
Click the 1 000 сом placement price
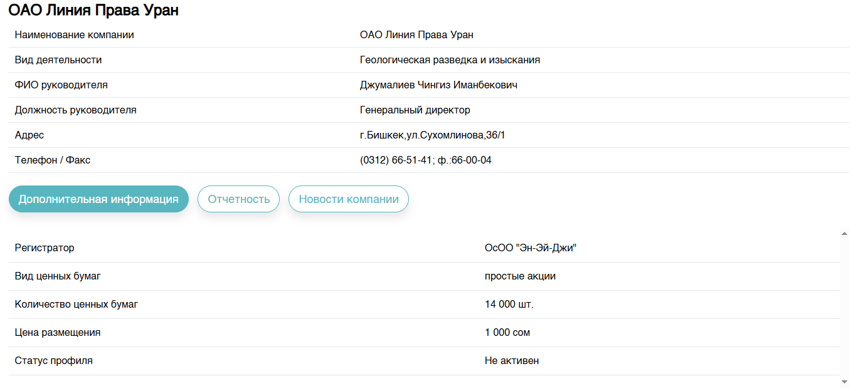[507, 333]
